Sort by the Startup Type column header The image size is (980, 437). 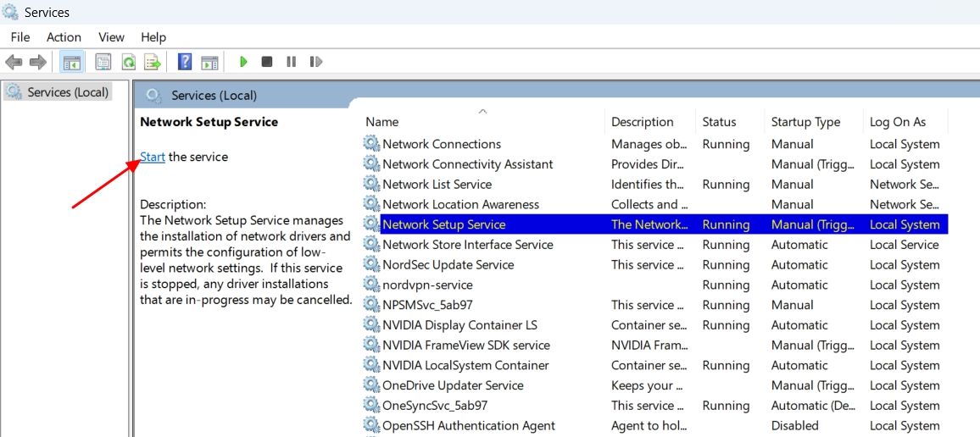pyautogui.click(x=813, y=122)
